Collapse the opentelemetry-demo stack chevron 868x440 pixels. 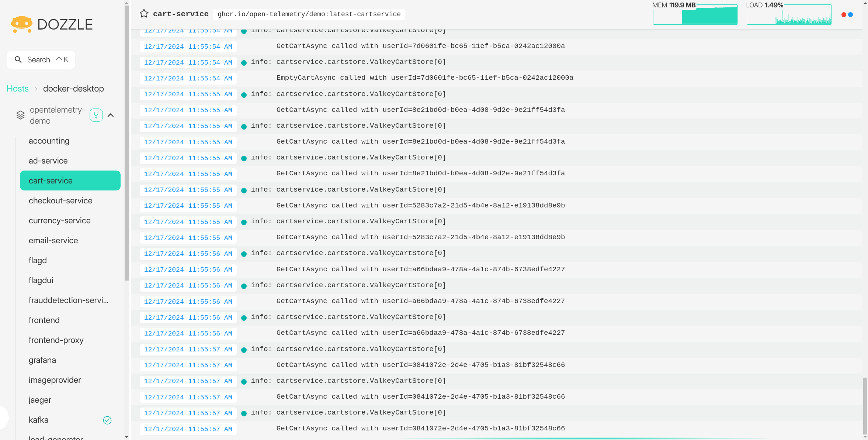[111, 115]
